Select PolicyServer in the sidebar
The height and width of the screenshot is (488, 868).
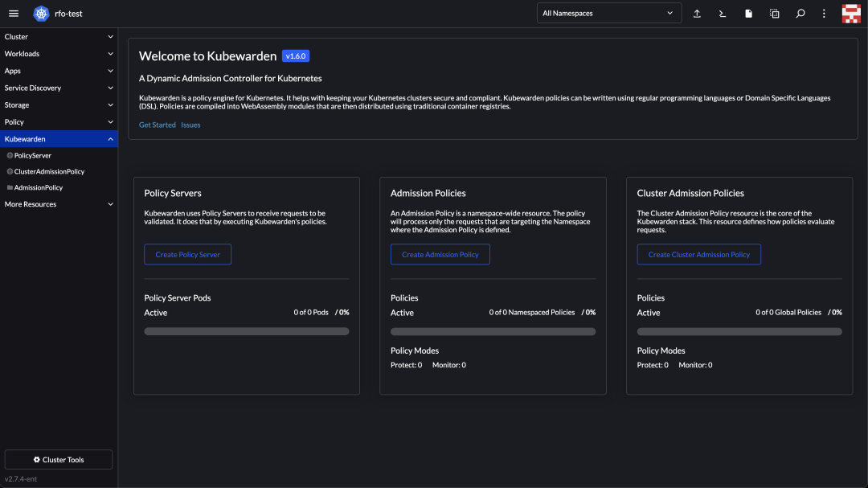point(32,155)
